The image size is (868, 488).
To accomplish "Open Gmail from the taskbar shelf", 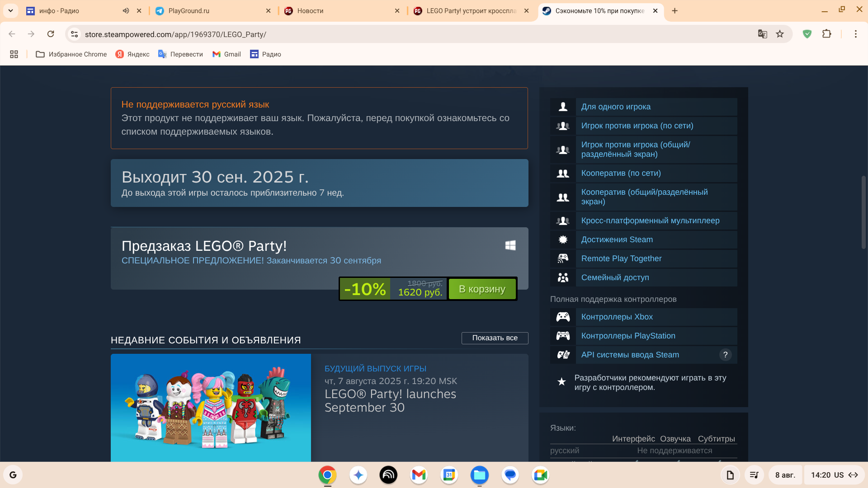I will click(x=419, y=475).
